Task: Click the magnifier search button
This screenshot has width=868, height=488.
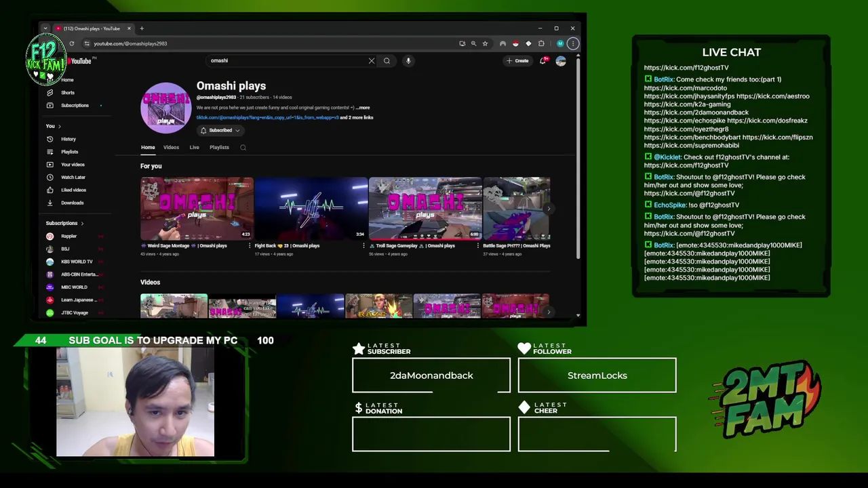Action: [387, 61]
